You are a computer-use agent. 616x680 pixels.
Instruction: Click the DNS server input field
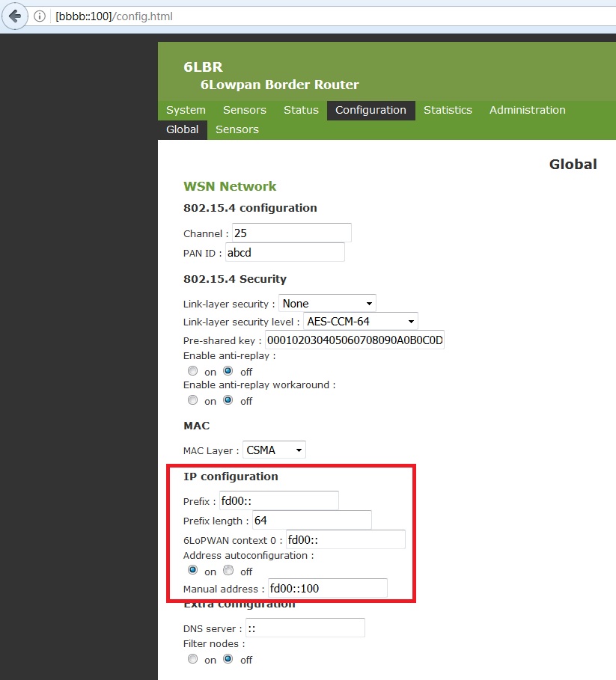pyautogui.click(x=305, y=628)
